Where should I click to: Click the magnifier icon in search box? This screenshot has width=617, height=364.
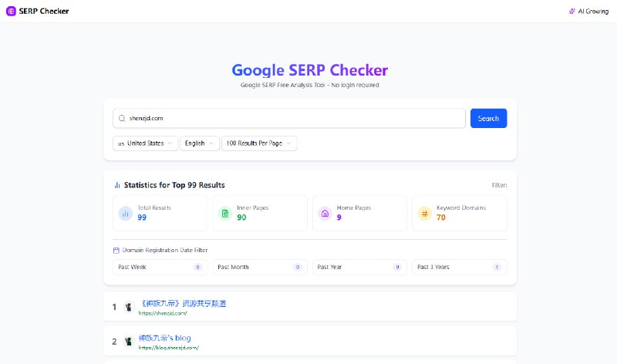(122, 118)
